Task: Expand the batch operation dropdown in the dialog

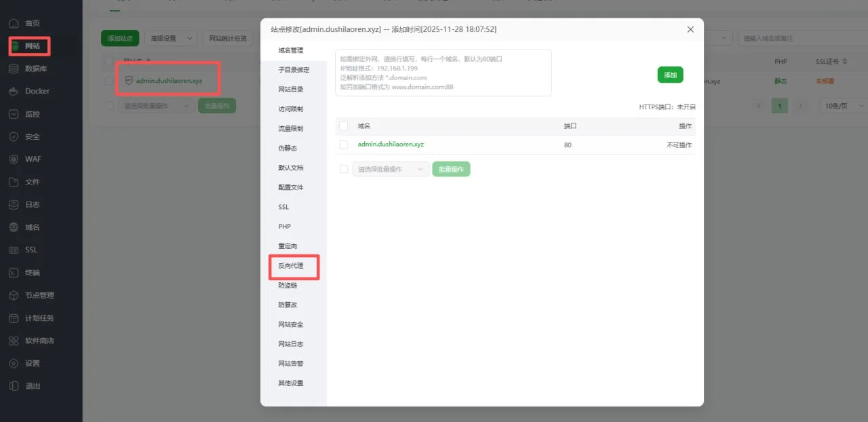Action: 391,169
